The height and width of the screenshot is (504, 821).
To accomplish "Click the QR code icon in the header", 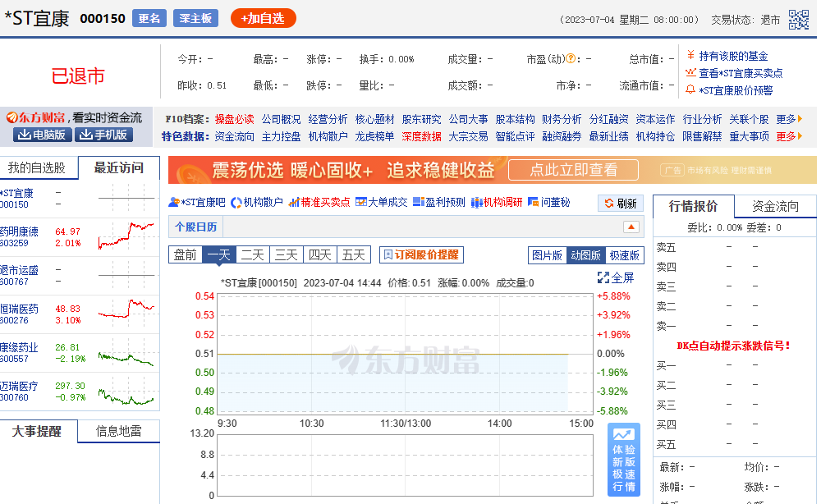I will [x=799, y=20].
